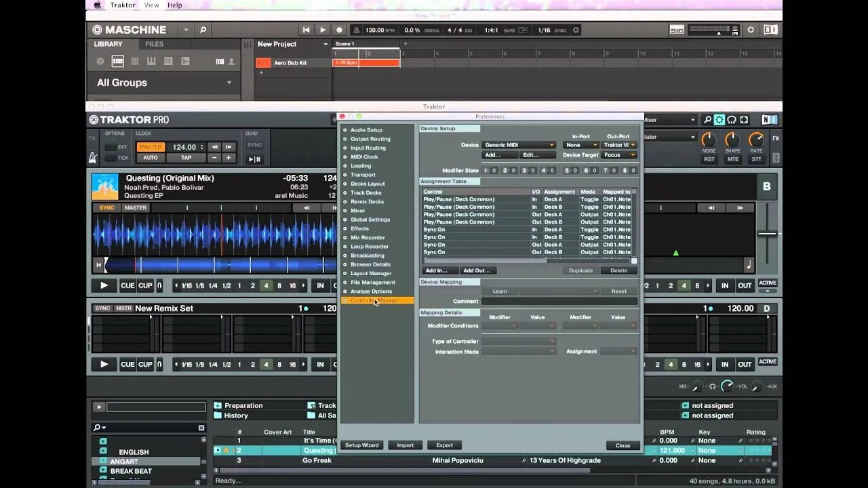Image resolution: width=868 pixels, height=488 pixels.
Task: Click the Edit... device button
Action: click(x=538, y=155)
